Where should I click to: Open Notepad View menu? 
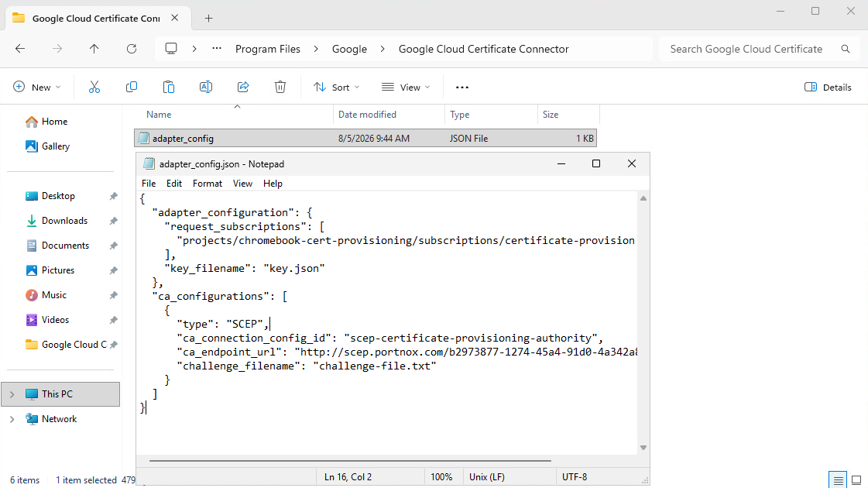[242, 184]
